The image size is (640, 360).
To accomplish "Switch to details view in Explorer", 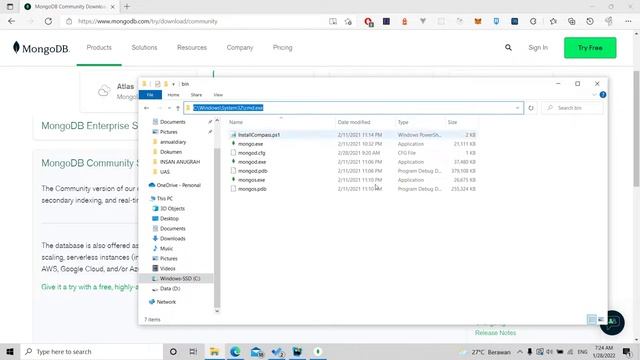I will (x=592, y=320).
